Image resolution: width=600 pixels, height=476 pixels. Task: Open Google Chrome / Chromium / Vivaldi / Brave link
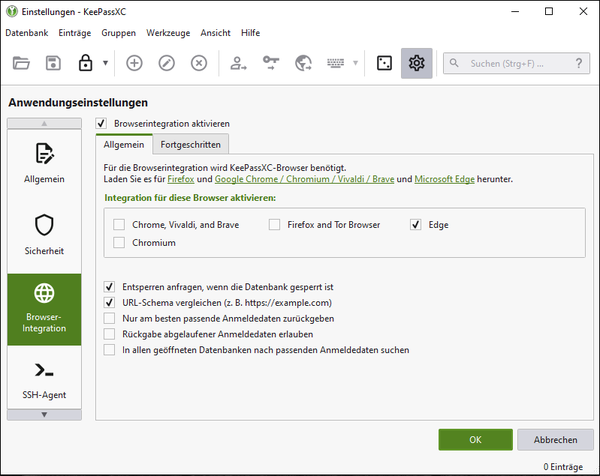(304, 179)
